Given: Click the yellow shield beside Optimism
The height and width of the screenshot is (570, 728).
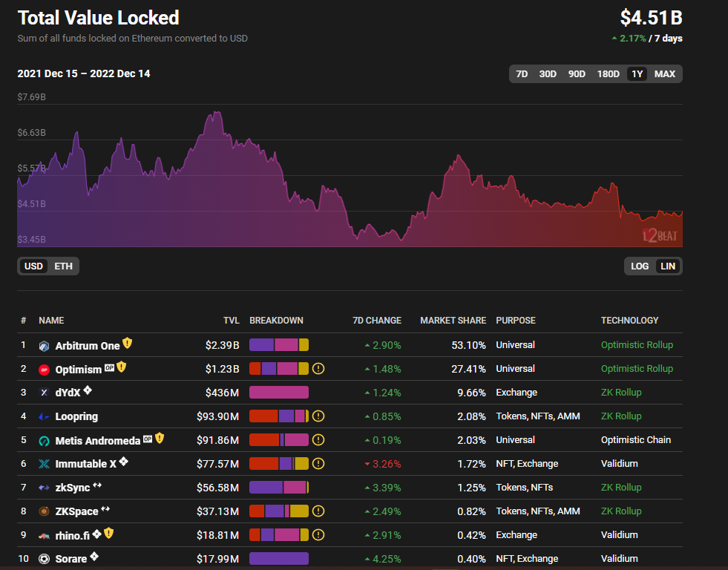Looking at the screenshot, I should pos(122,367).
